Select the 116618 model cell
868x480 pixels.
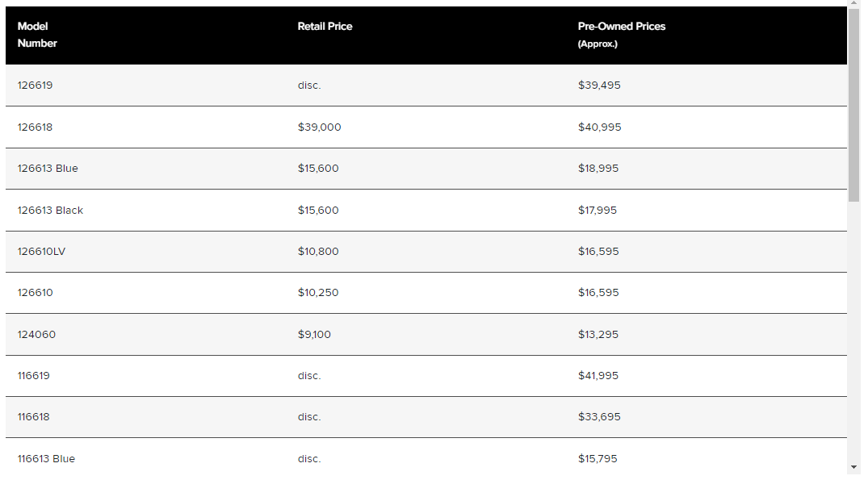[x=35, y=417]
